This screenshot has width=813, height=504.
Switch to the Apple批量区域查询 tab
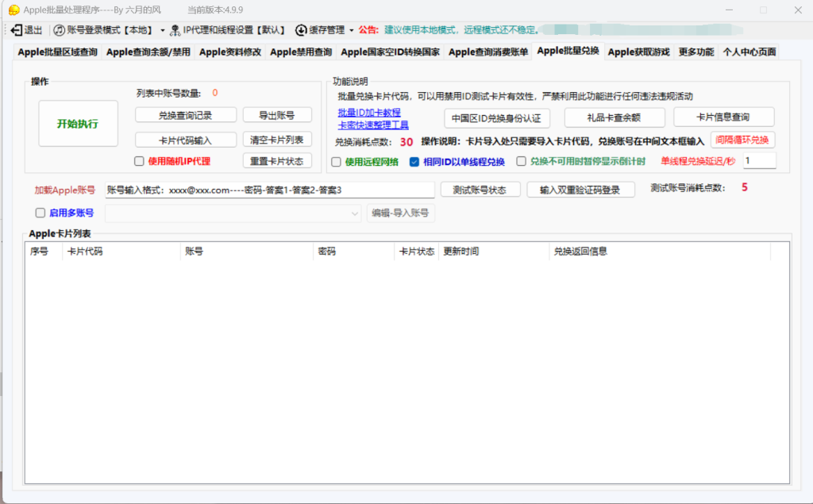point(58,52)
